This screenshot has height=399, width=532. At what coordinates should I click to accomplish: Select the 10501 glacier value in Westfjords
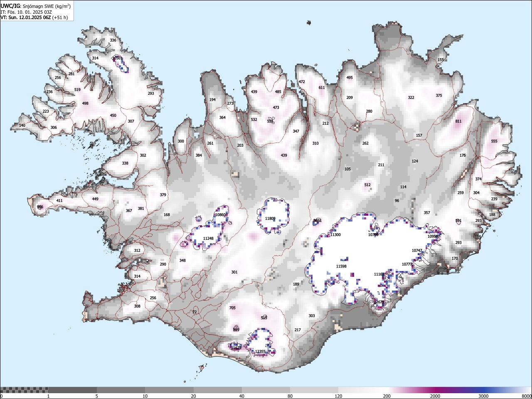tap(117, 58)
